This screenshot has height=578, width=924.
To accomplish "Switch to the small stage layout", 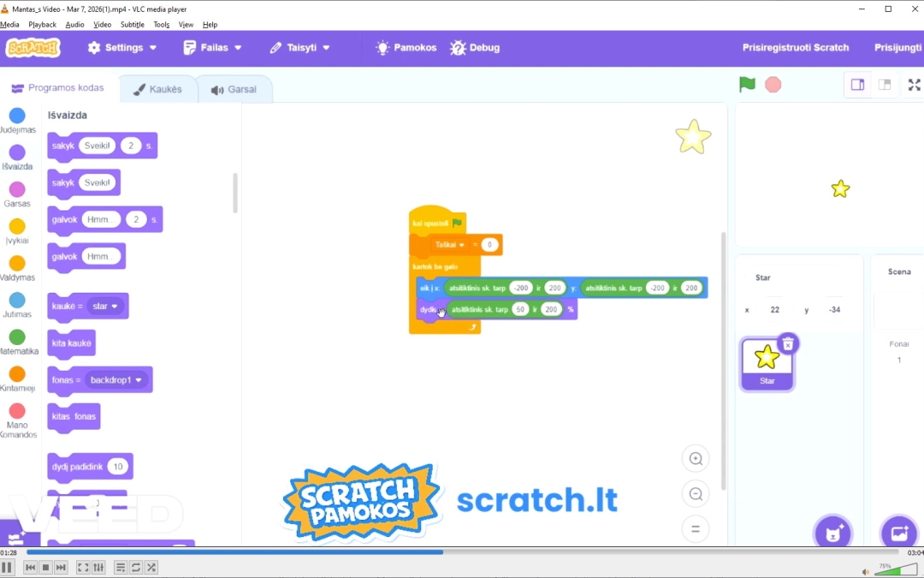I will click(x=885, y=85).
